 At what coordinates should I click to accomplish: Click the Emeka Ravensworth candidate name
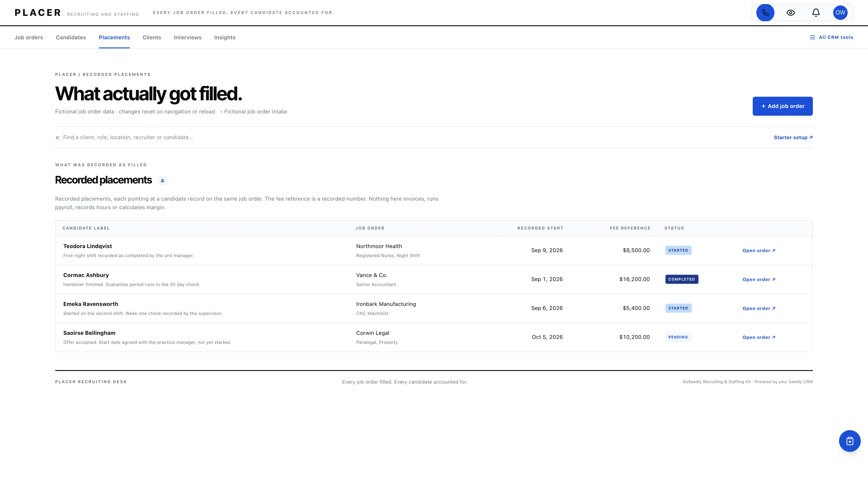tap(91, 304)
